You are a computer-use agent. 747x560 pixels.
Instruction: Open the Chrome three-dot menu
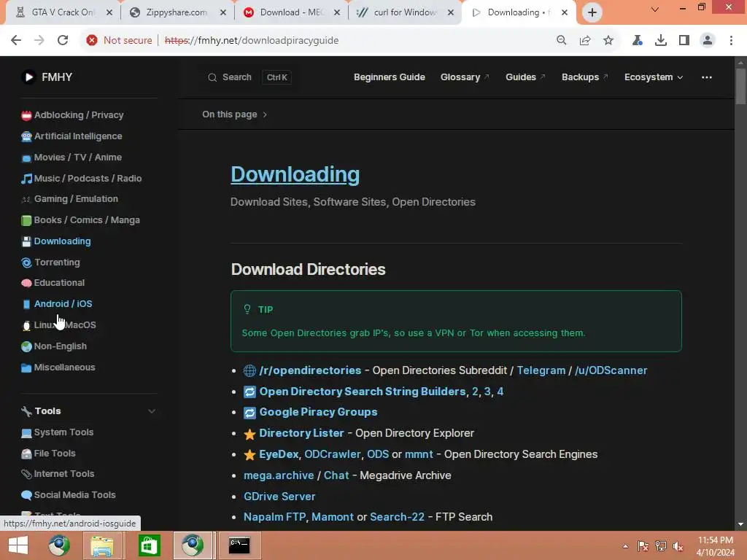[731, 41]
